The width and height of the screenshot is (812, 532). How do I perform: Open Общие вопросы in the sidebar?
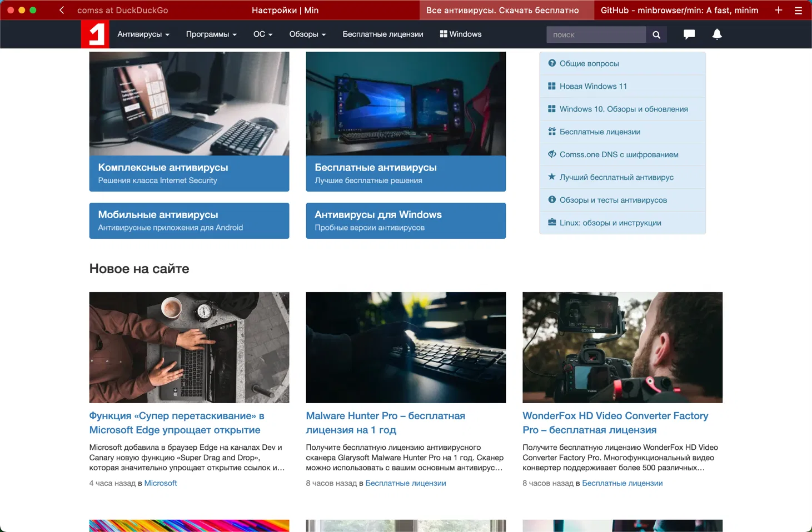[x=589, y=63]
